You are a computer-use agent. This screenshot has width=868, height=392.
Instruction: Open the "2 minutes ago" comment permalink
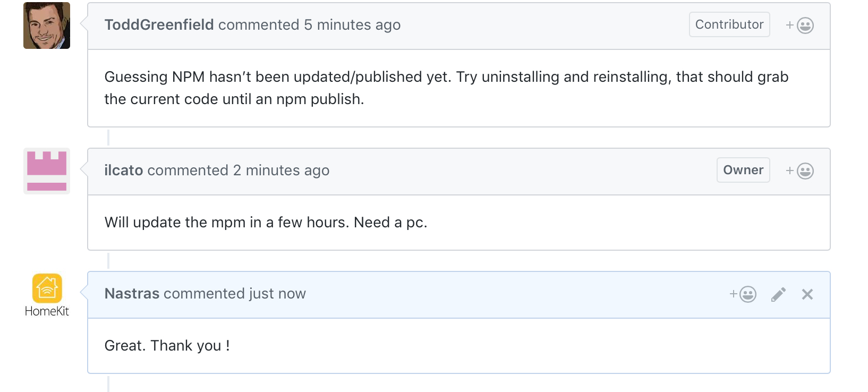pos(281,171)
